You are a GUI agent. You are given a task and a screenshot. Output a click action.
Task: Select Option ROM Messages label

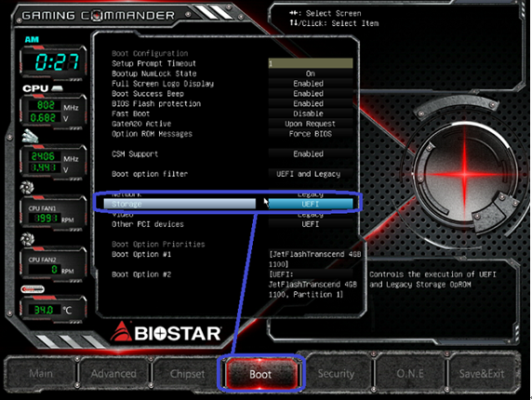(x=152, y=134)
